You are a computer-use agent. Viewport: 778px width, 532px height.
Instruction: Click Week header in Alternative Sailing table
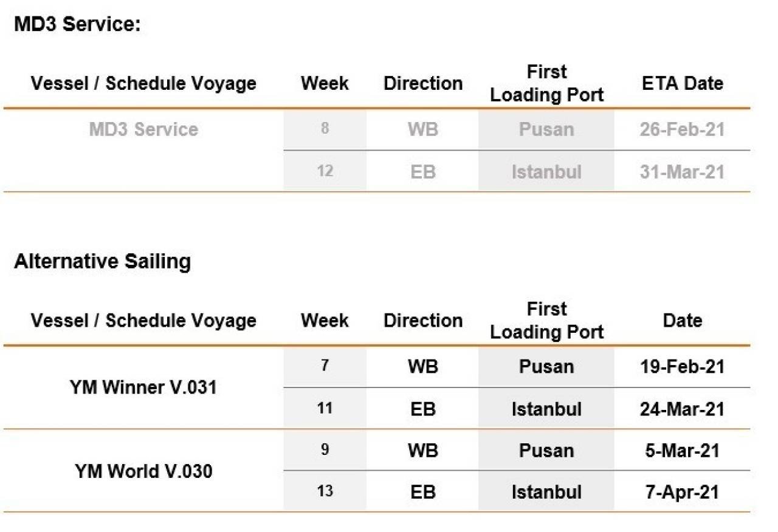click(325, 320)
